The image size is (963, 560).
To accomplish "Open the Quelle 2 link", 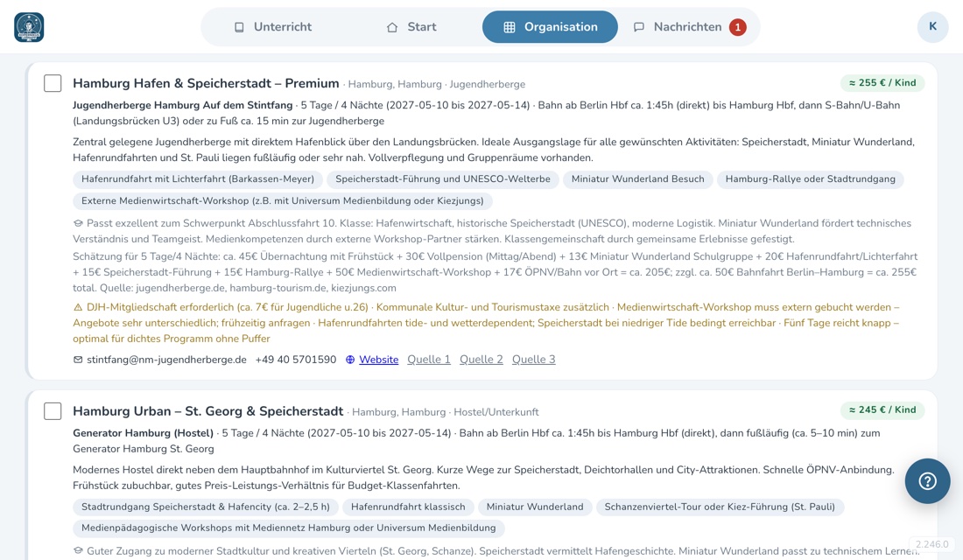I will [x=481, y=360].
